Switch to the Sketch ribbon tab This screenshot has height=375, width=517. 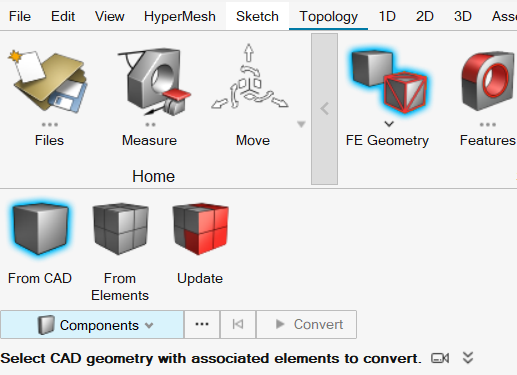(257, 16)
